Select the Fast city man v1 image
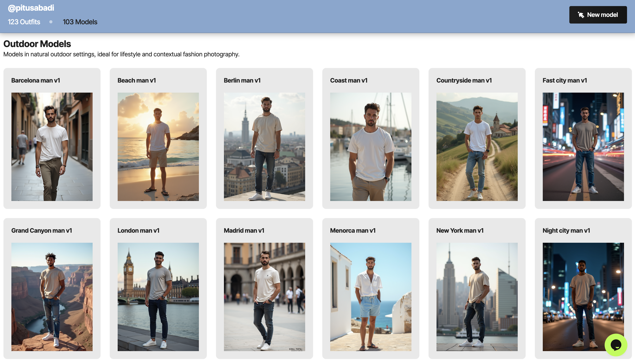Screen dimensions: 635x364 (x=583, y=147)
